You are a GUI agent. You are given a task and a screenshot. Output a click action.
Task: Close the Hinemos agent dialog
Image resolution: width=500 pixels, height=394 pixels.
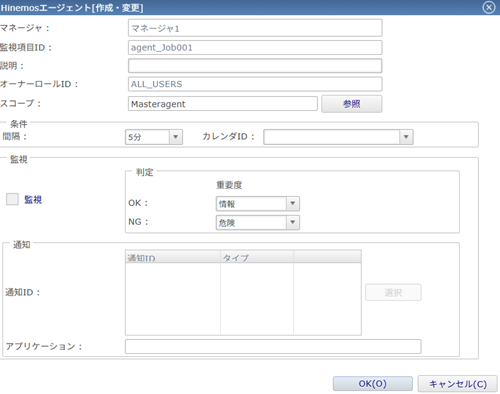click(489, 7)
